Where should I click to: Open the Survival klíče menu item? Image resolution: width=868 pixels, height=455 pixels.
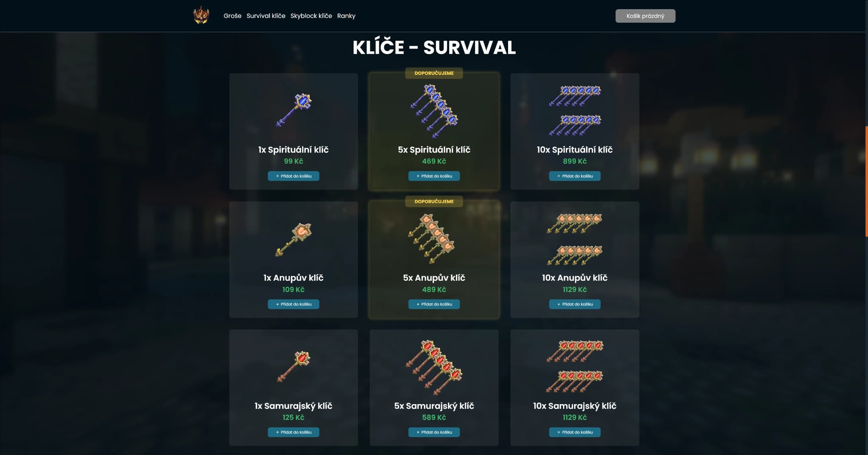pos(266,16)
